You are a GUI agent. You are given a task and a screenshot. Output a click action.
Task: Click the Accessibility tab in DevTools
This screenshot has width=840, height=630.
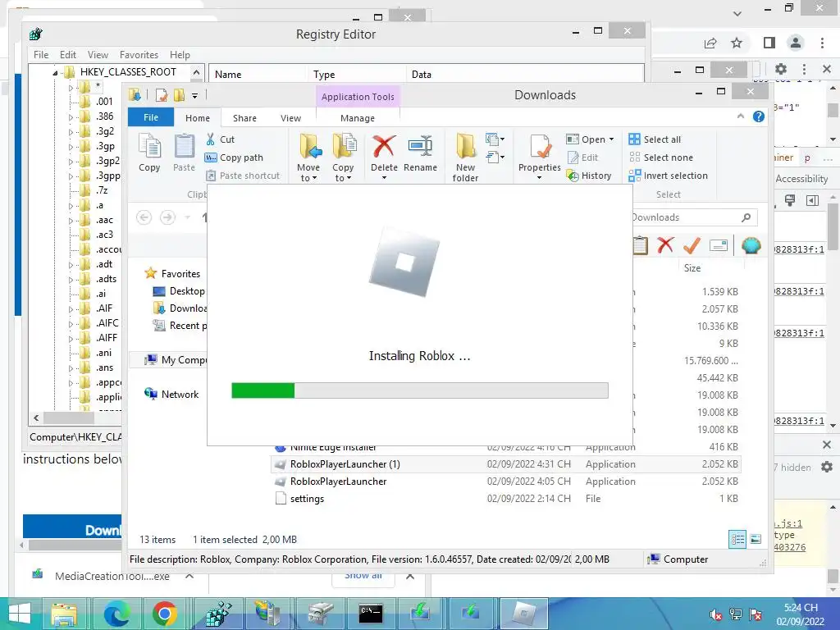(x=801, y=179)
